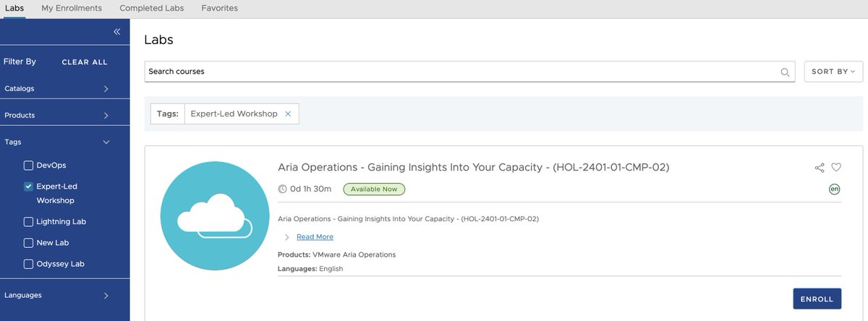
Task: Click 'Languages: English' text
Action: click(310, 269)
